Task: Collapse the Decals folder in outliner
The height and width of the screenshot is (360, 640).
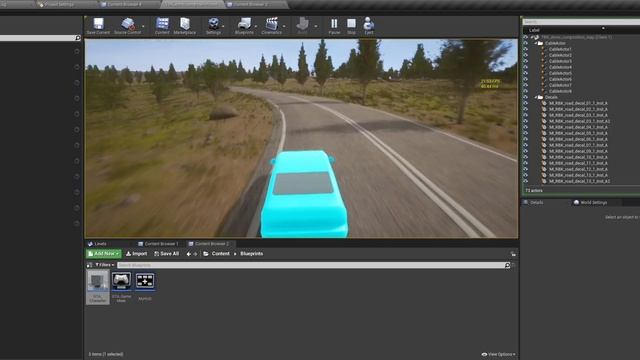Action: [536, 97]
